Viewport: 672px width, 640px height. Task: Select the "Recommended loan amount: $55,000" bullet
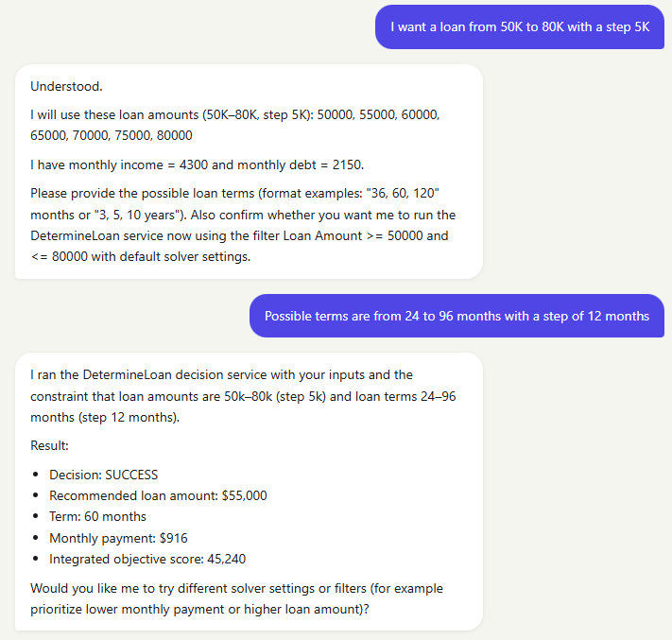pyautogui.click(x=158, y=496)
